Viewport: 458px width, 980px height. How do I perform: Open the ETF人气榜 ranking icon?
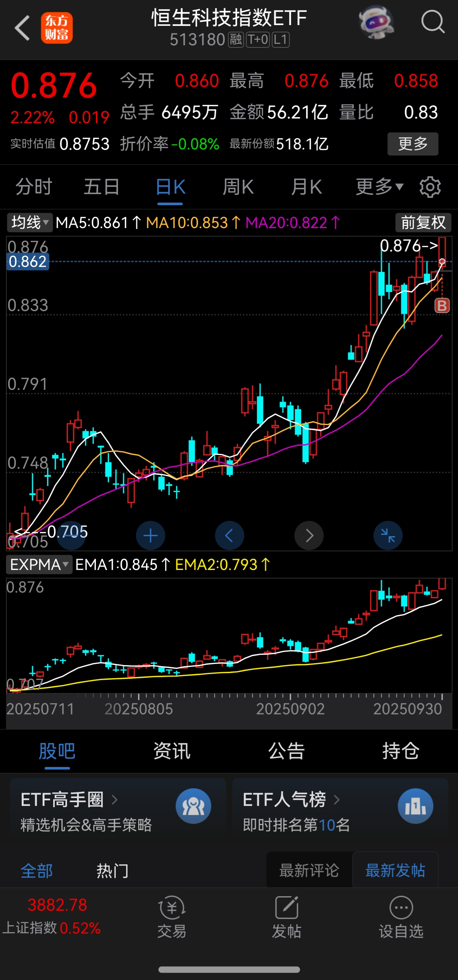pyautogui.click(x=415, y=806)
